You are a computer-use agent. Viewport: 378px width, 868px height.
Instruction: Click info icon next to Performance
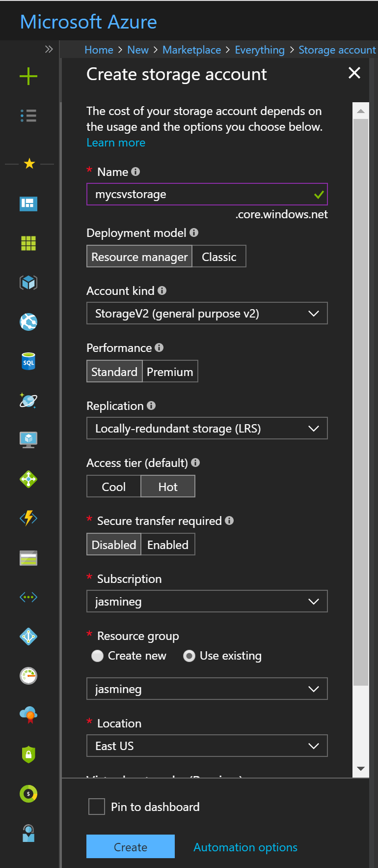point(159,347)
